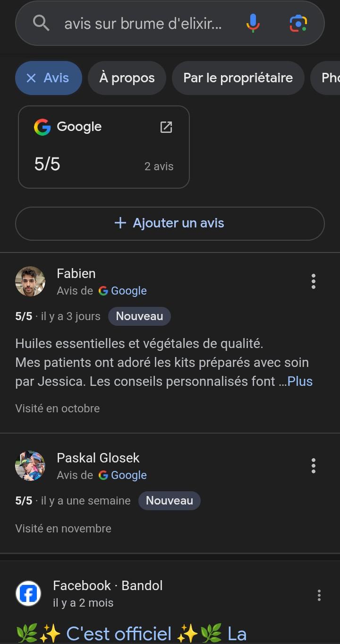Tap Fabien's profile picture
The image size is (340, 644).
click(x=30, y=281)
